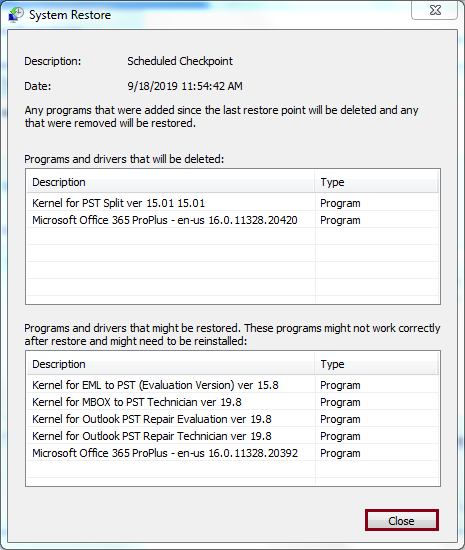Select Microsoft Office 365 ProPlus 16.0.11328.20420 row

(x=232, y=220)
